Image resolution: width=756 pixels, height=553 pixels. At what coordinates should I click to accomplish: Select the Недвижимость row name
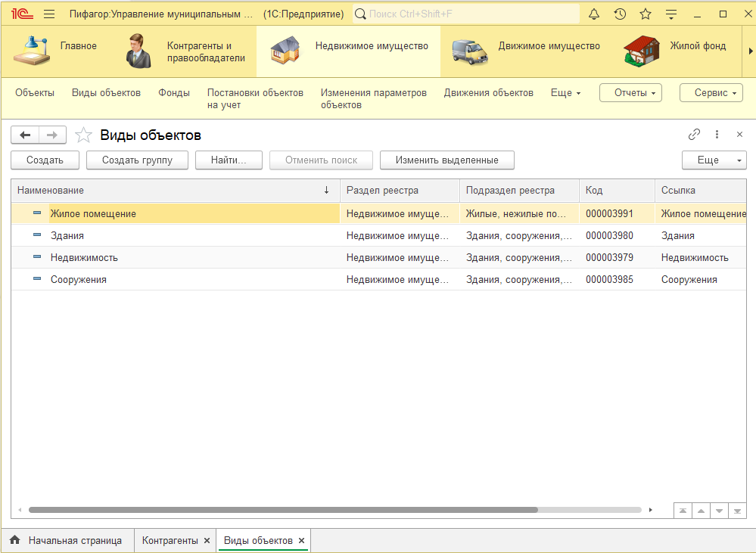pyautogui.click(x=84, y=257)
